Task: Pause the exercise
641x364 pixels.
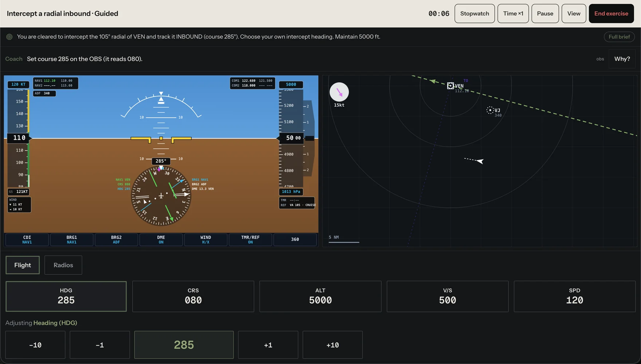Action: [545, 13]
